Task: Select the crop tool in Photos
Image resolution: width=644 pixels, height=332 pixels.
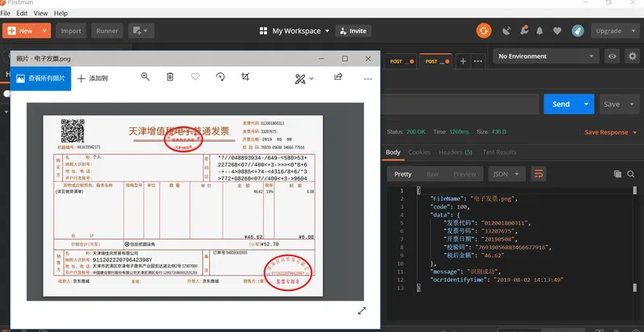Action: (246, 77)
